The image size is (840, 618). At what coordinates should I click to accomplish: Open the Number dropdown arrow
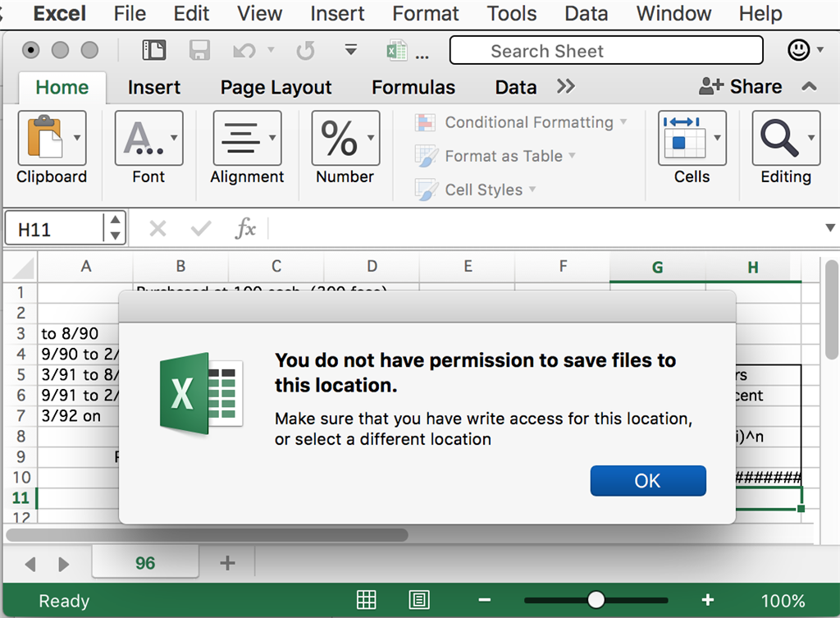coord(371,138)
